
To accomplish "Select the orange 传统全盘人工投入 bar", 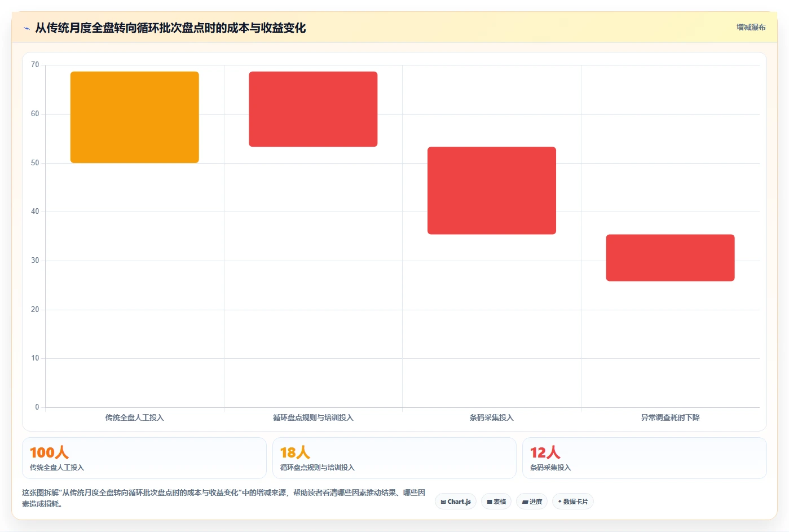I will [x=135, y=117].
